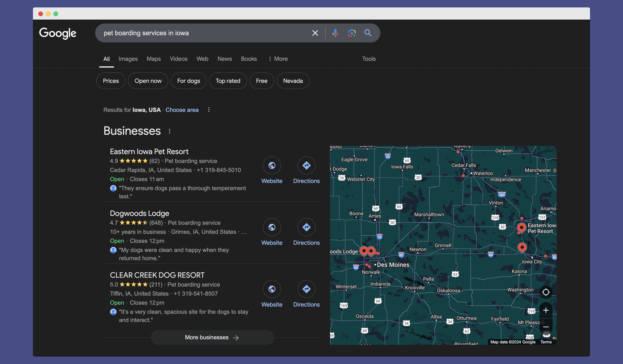Open Dogwoods Lodge listing title
Screen dimensions: 623x364
click(x=139, y=213)
